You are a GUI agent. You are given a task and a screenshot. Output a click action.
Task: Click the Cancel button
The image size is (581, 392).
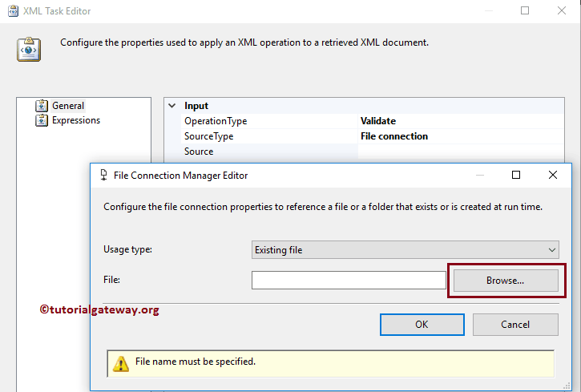(x=515, y=325)
